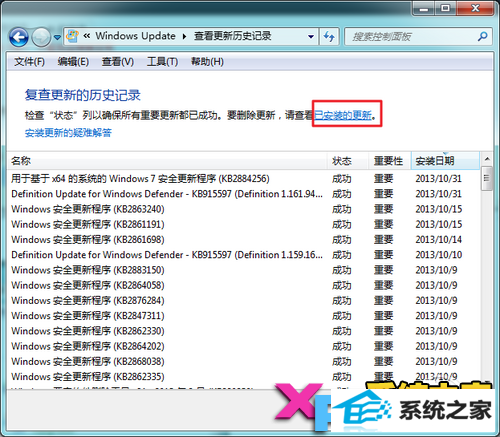Select Definition 1.159.16 Defender update row
The width and height of the screenshot is (500, 437).
click(x=243, y=255)
